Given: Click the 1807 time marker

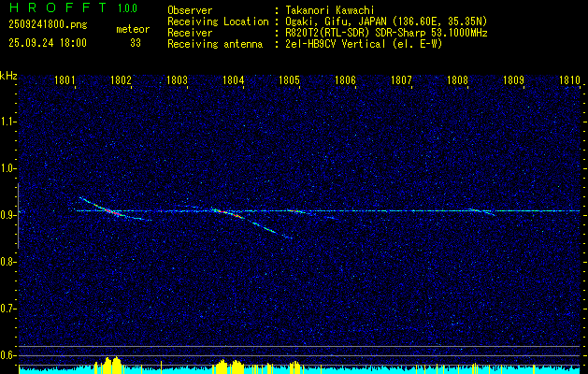Looking at the screenshot, I should point(401,80).
